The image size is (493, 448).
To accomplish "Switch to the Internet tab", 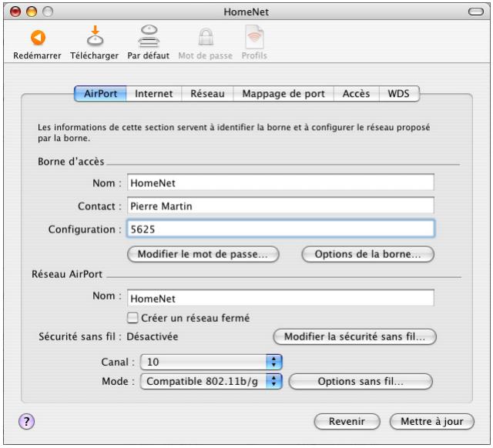I will tap(154, 94).
